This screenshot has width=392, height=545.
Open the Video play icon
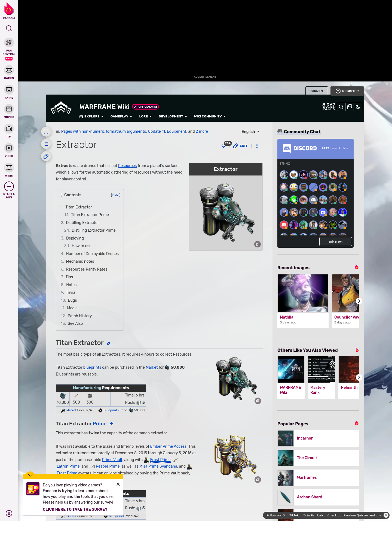pos(9,148)
